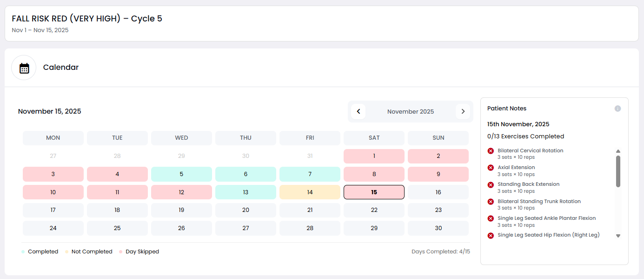Click the Patient Notes scrollbar down arrow
The image size is (644, 279).
tap(618, 236)
